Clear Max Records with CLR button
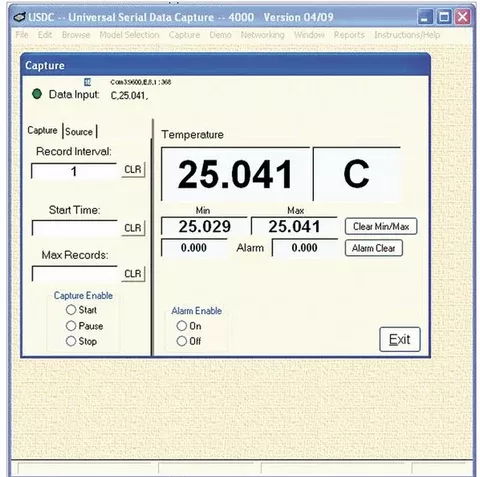This screenshot has width=480, height=477. pyautogui.click(x=133, y=274)
